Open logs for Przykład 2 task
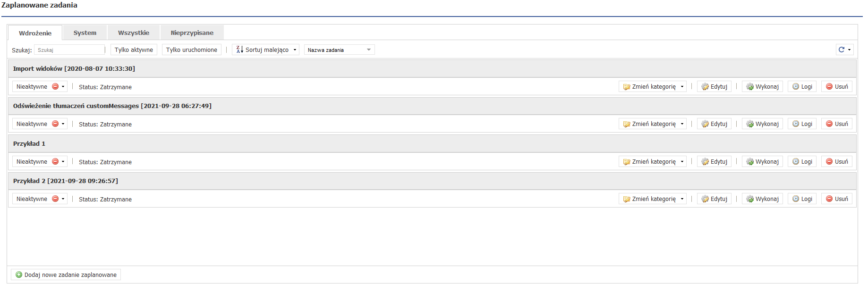 (802, 199)
